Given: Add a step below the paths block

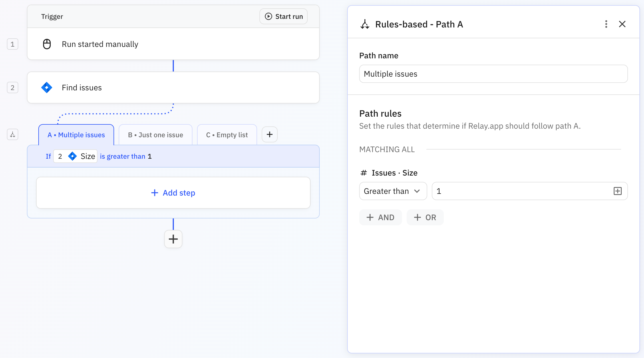Looking at the screenshot, I should pyautogui.click(x=173, y=239).
